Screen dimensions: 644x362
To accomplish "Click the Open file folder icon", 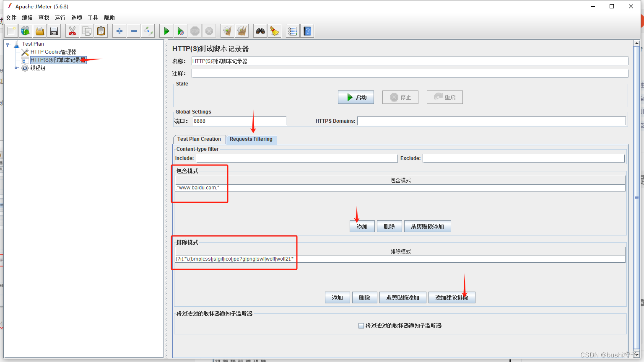I will 40,31.
